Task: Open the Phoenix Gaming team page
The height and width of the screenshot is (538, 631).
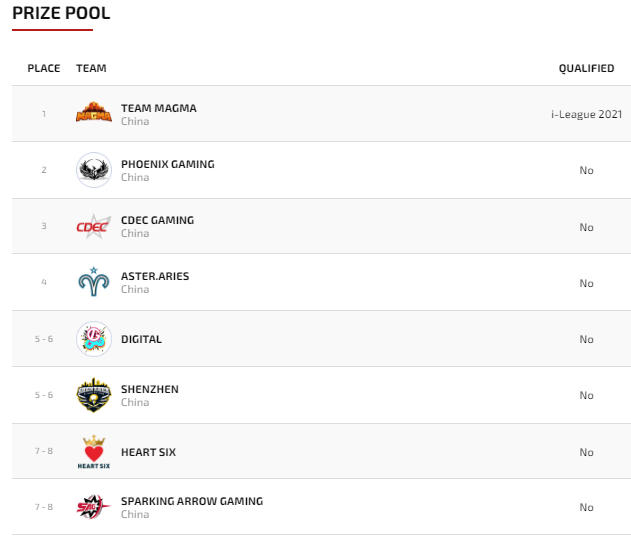Action: [x=167, y=164]
